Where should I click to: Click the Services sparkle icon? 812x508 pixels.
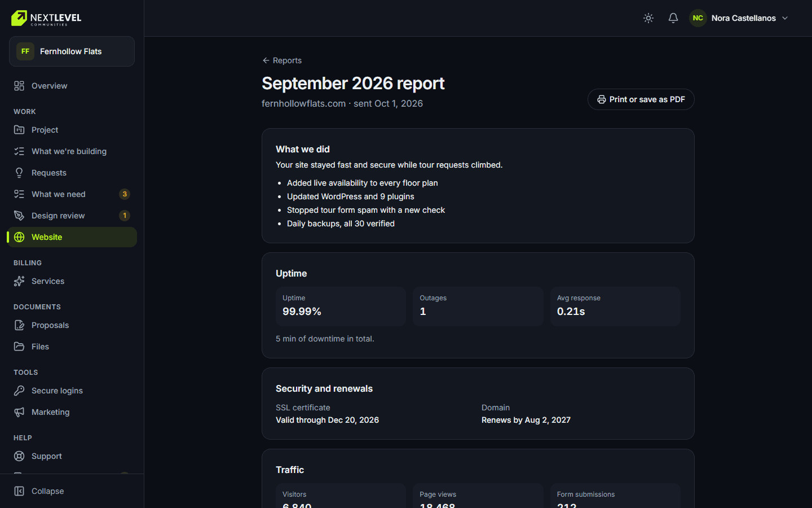[19, 281]
